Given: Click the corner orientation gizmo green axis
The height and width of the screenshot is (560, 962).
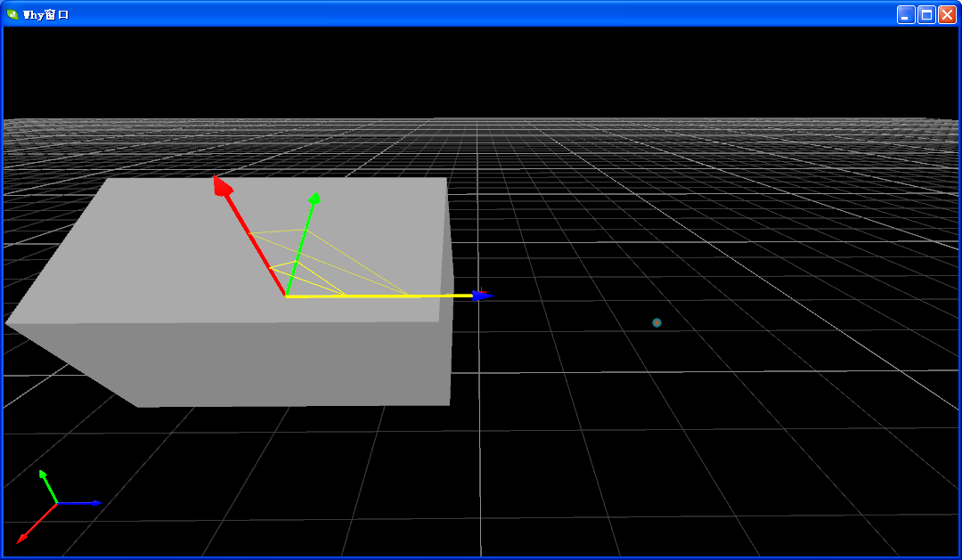Looking at the screenshot, I should tap(48, 486).
